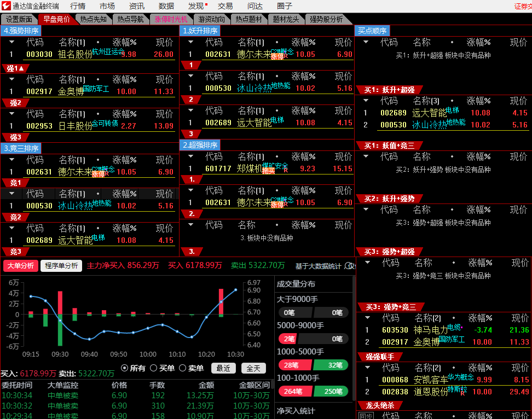Click the 涨停 tag on 德尔未来 in 竞1 panel
Screen dimensions: 532x419
tap(98, 174)
